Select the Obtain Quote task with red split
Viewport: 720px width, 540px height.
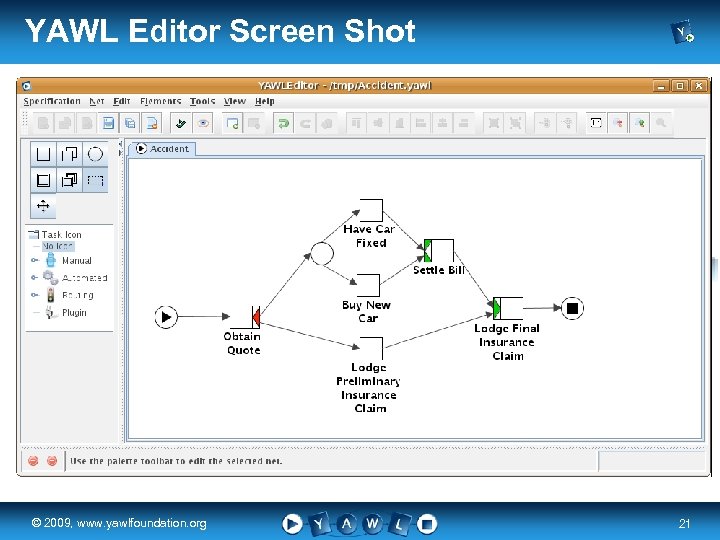[x=246, y=317]
